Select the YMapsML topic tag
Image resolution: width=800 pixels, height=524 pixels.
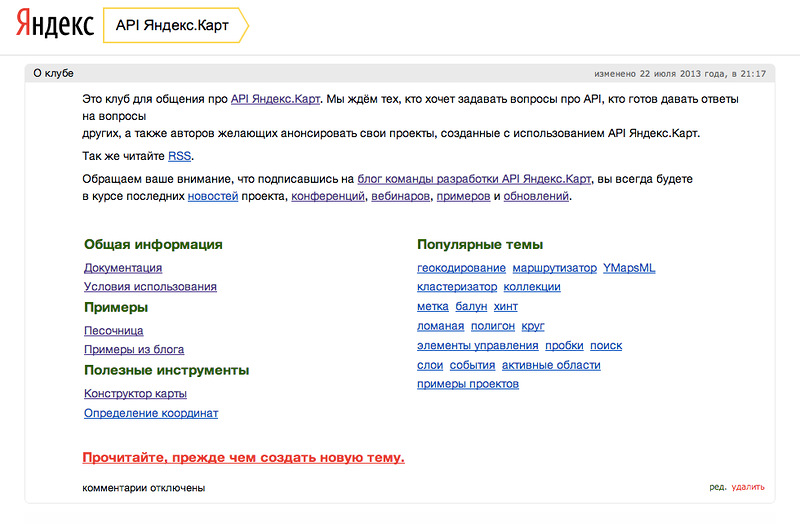click(x=629, y=268)
